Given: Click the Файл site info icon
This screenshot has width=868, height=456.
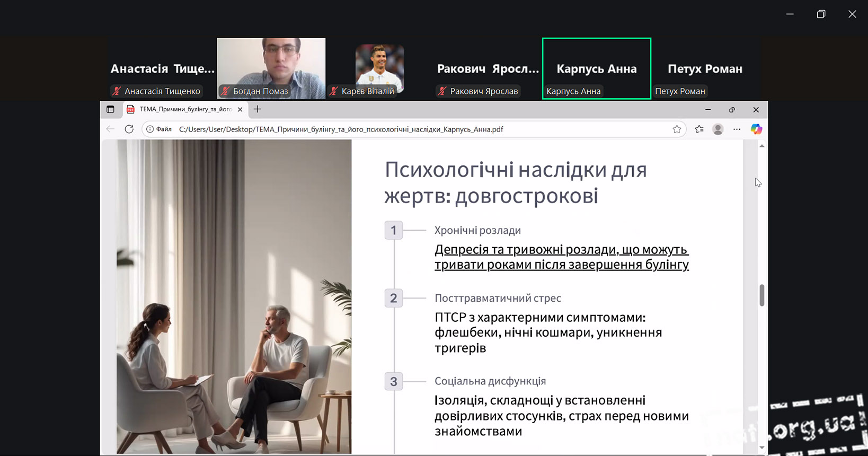Looking at the screenshot, I should point(150,129).
